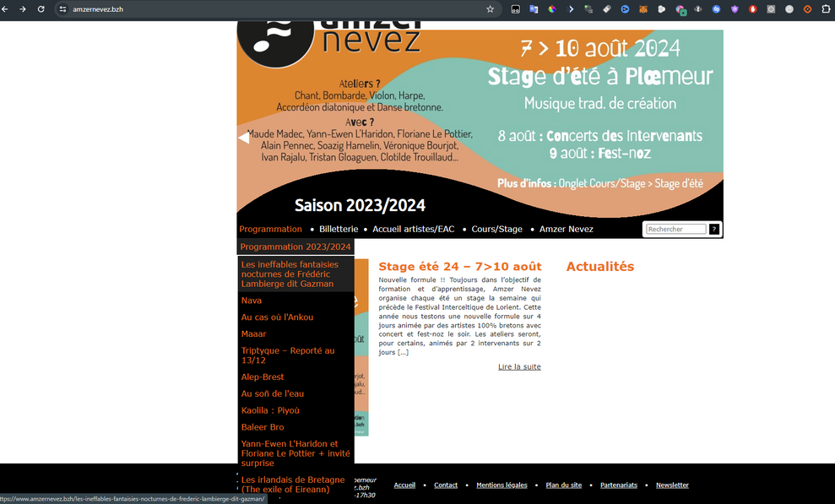This screenshot has height=504, width=835.
Task: Open the Extensions puzzle-piece menu
Action: click(826, 9)
